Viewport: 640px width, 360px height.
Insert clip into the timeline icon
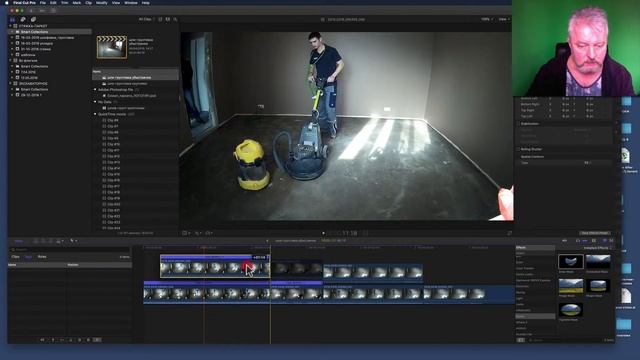tap(43, 241)
